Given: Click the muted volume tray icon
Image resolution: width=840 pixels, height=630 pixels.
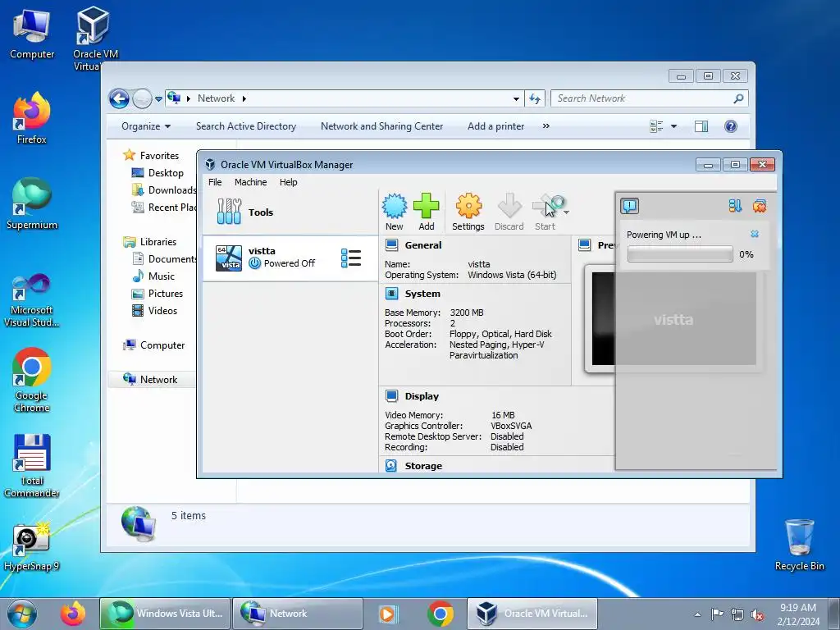Looking at the screenshot, I should pos(757,614).
